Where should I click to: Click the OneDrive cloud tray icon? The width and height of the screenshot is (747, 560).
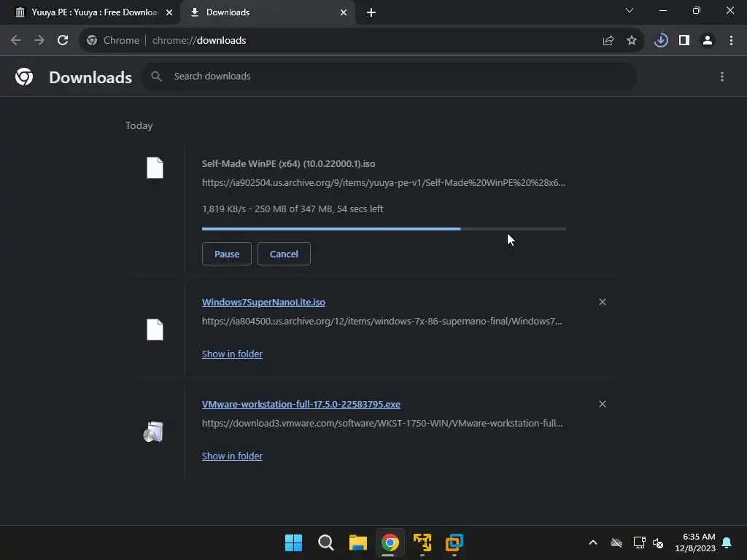pyautogui.click(x=616, y=542)
